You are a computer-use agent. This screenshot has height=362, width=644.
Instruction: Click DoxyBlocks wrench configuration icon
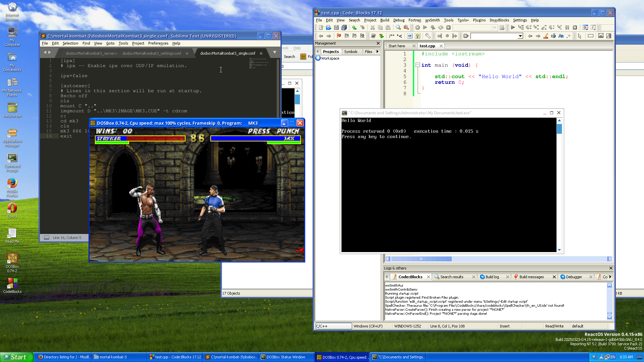click(428, 36)
